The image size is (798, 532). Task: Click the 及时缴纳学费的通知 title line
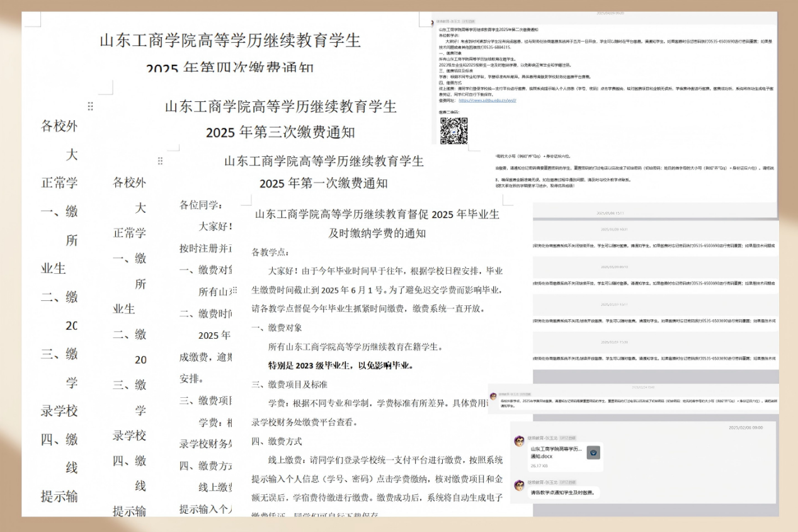pos(377,233)
